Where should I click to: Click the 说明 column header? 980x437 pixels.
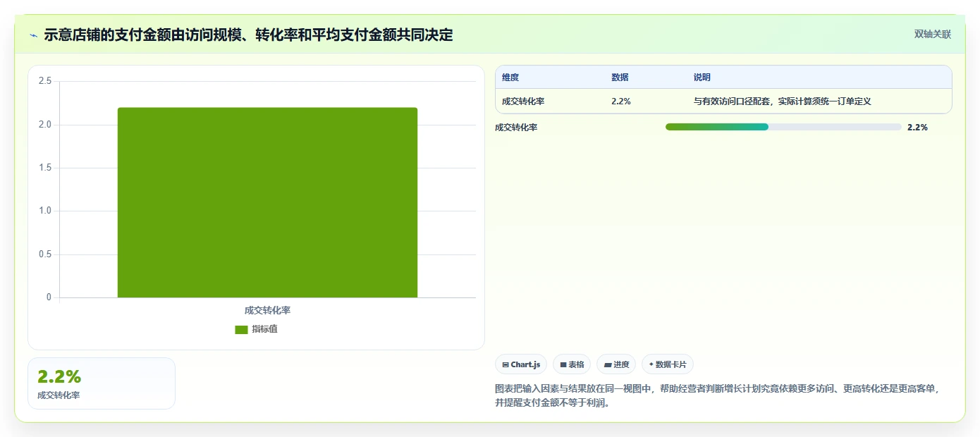pos(702,78)
